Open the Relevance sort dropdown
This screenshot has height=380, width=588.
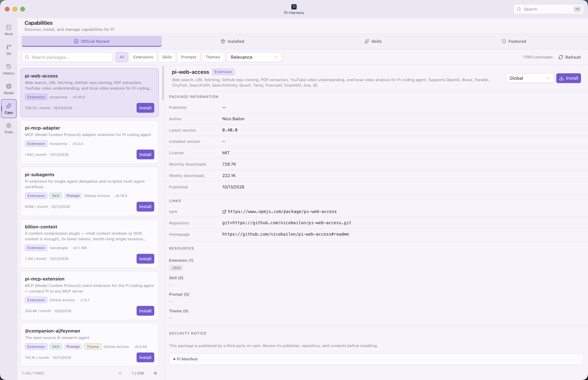(x=254, y=57)
